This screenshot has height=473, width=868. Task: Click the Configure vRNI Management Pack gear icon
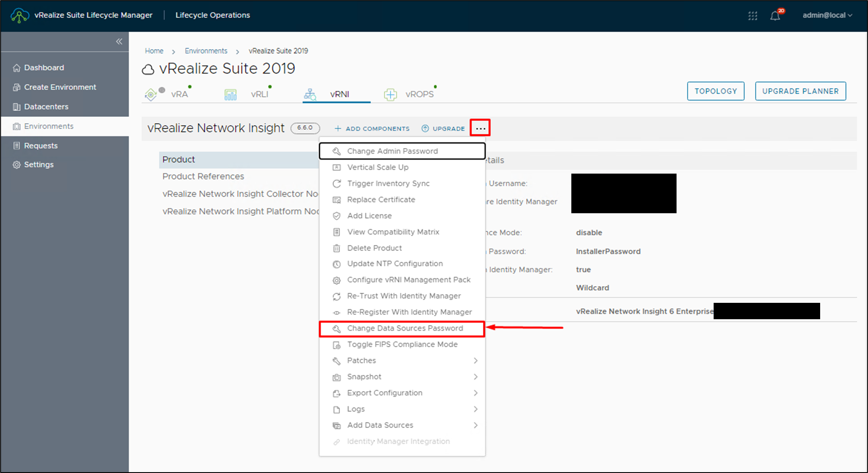tap(337, 280)
